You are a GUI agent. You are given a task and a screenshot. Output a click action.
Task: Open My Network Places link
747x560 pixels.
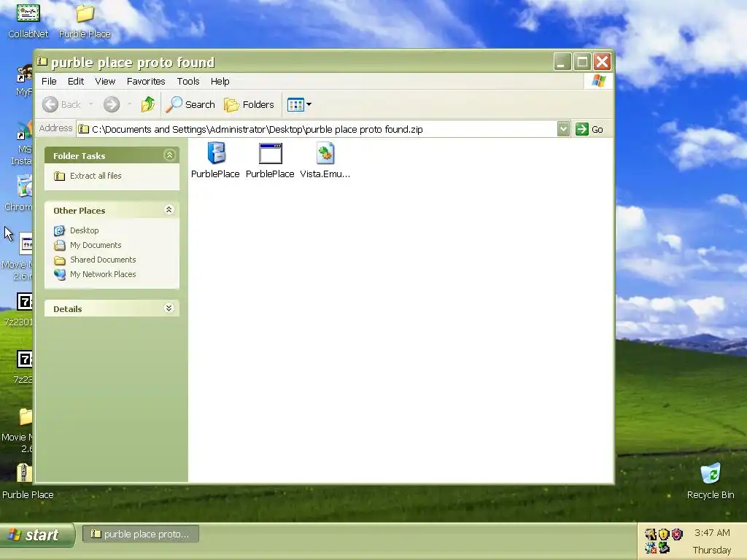(x=103, y=274)
